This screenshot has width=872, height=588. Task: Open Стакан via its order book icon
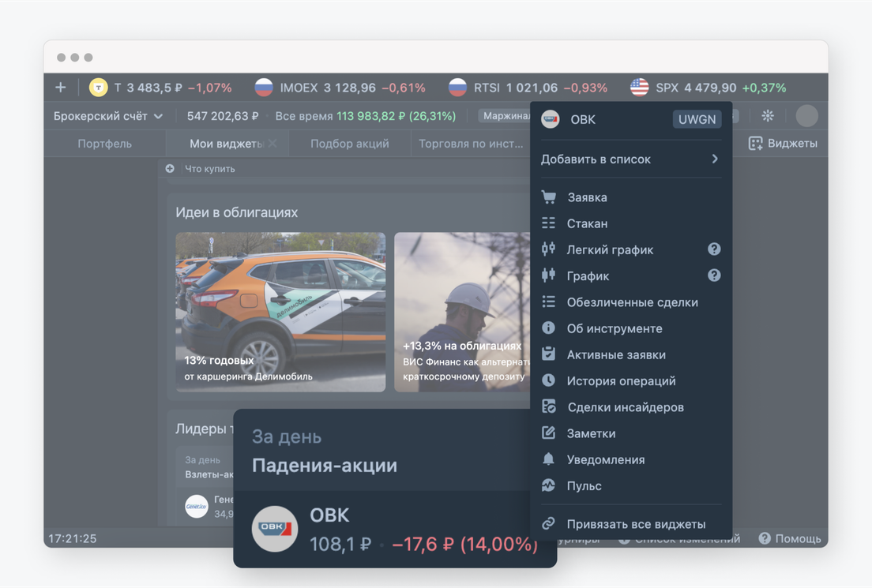548,223
